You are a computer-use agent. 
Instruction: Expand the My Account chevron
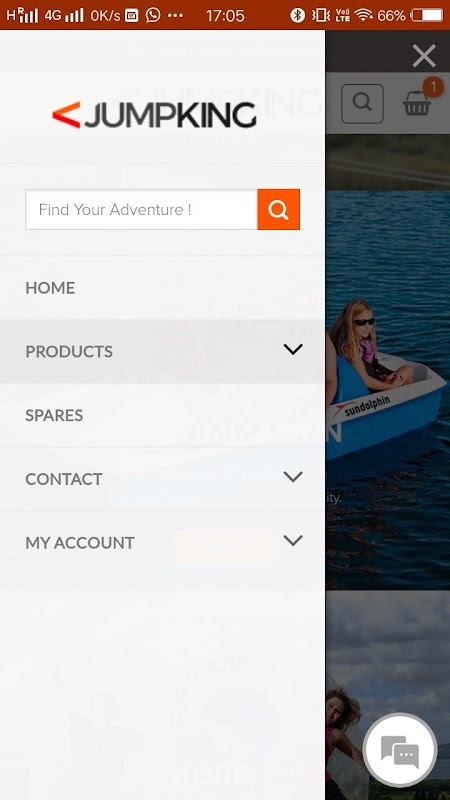coord(293,540)
